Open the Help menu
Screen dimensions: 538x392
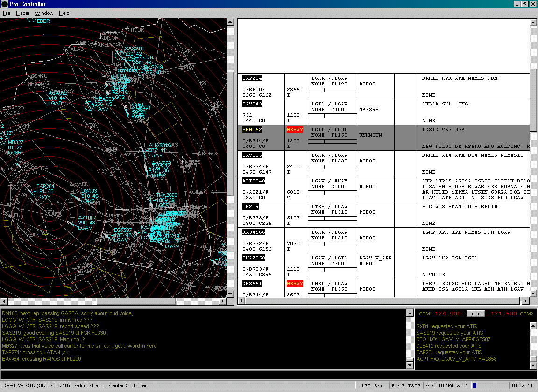(64, 13)
